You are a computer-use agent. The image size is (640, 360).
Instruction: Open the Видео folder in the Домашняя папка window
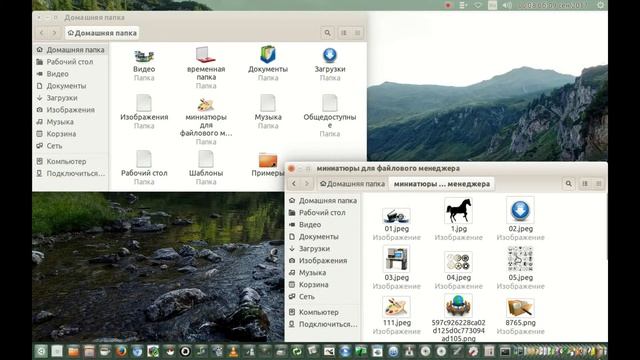coord(144,56)
